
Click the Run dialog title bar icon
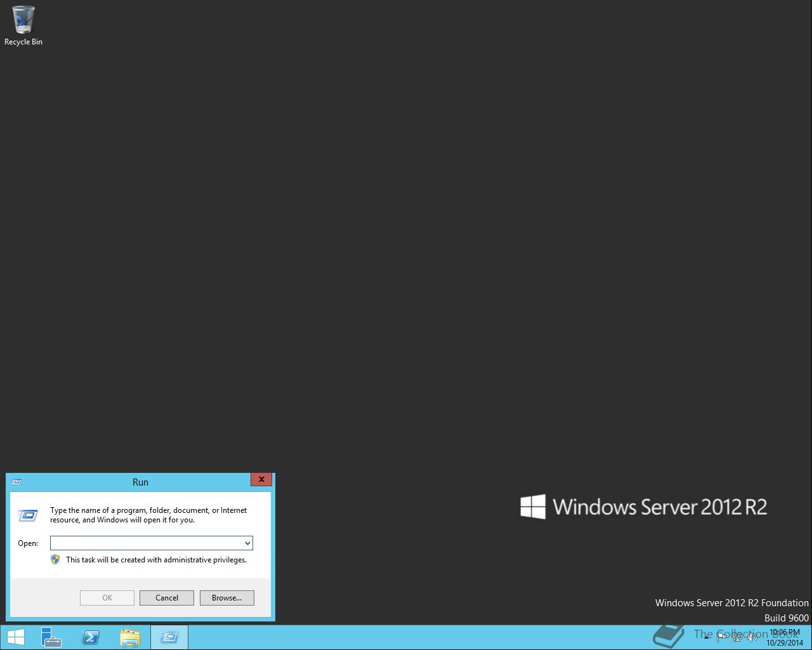pos(16,482)
